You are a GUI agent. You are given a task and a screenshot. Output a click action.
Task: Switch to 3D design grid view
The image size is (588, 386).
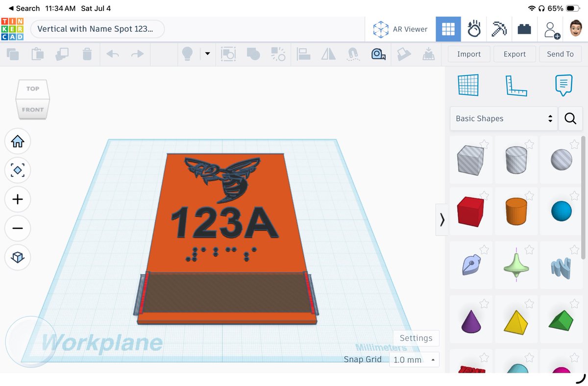click(x=448, y=29)
